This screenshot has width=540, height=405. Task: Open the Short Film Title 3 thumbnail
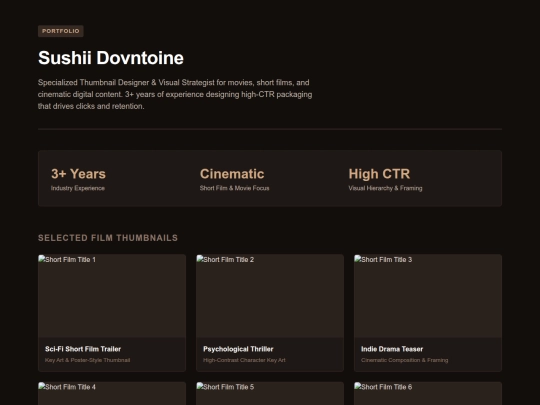(x=428, y=296)
